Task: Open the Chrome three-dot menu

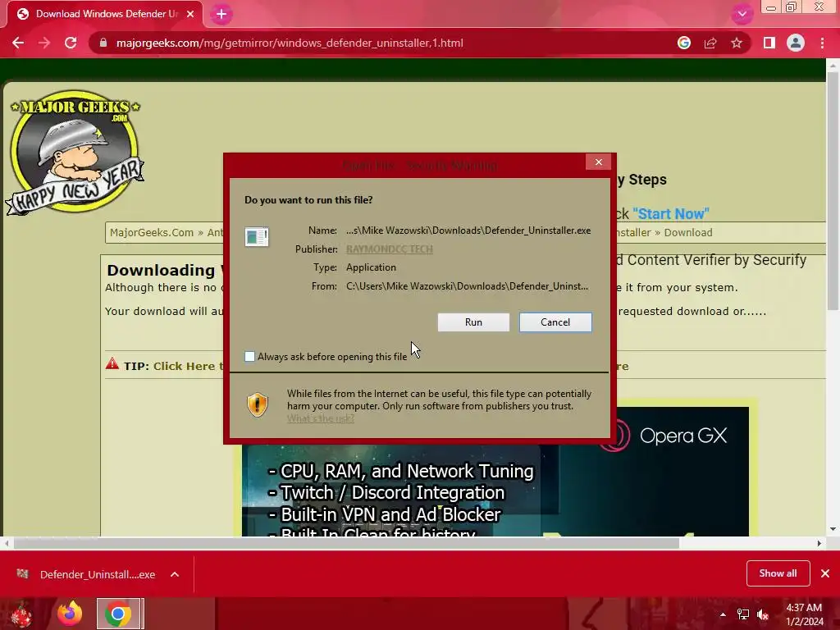Action: [822, 43]
